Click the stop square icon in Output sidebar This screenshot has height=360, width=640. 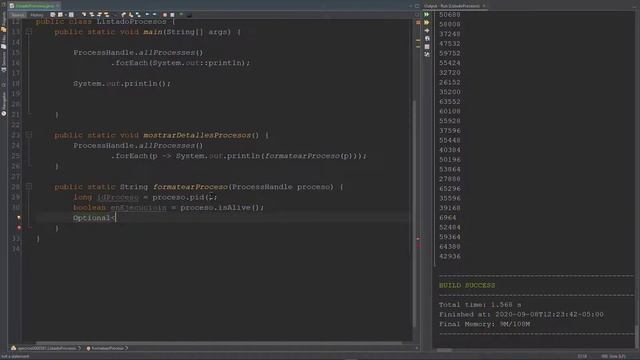(427, 47)
